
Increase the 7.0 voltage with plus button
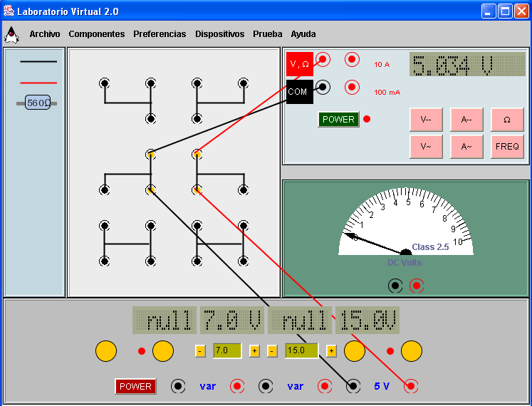click(x=254, y=350)
